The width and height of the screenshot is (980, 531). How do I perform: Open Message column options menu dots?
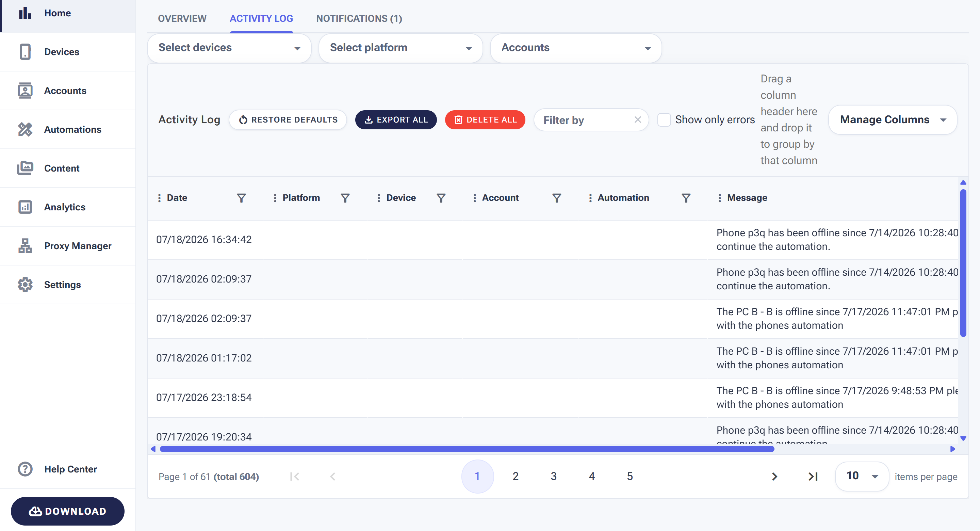click(x=719, y=198)
